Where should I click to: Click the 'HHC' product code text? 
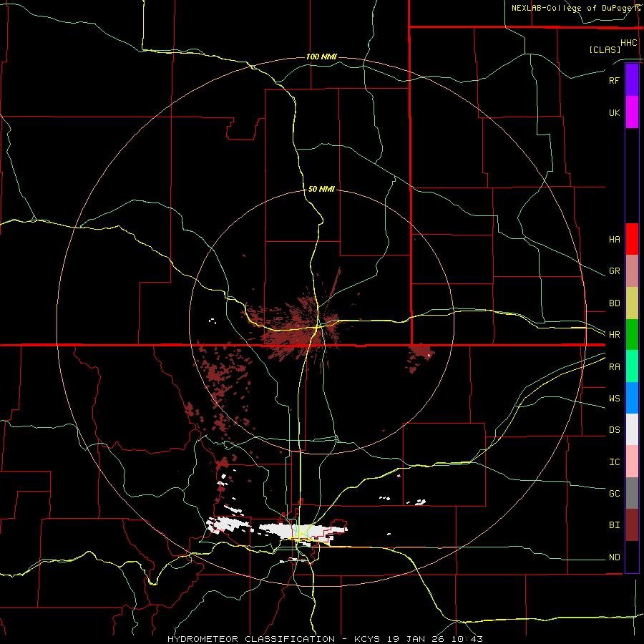pyautogui.click(x=628, y=43)
